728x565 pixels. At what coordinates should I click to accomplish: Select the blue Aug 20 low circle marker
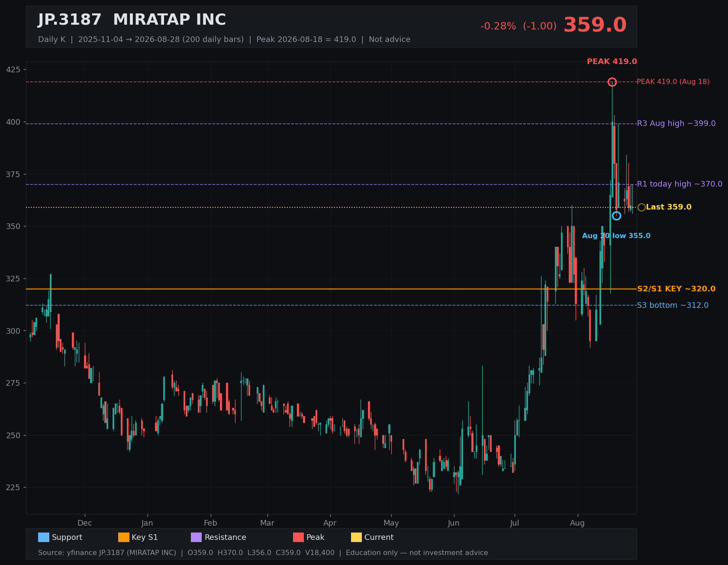[616, 216]
